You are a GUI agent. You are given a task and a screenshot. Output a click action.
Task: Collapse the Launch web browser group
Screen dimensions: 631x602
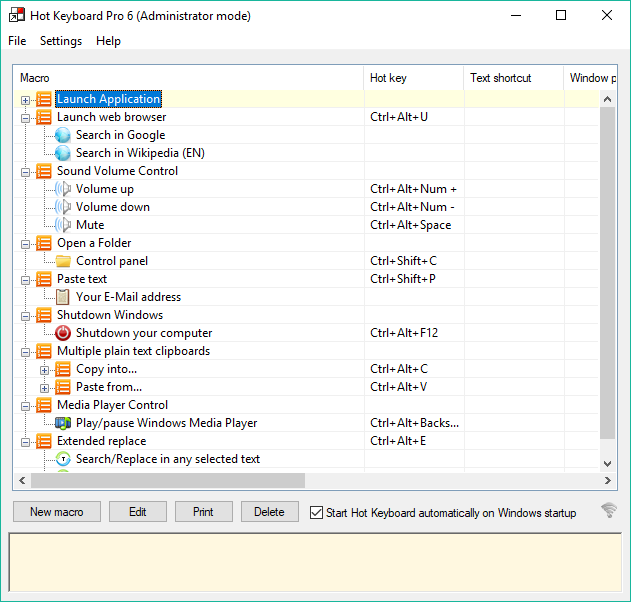pos(25,118)
